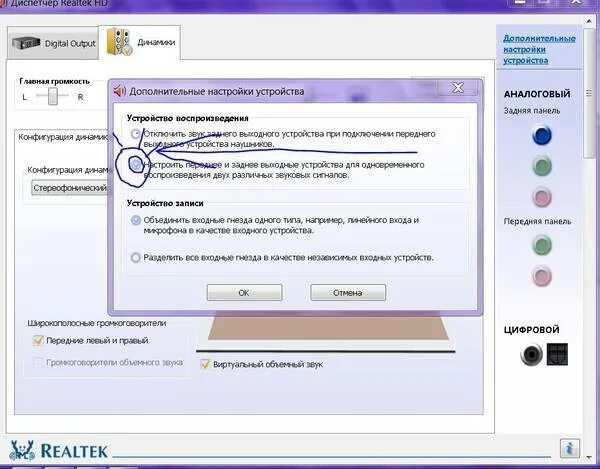Open the Стереофонический speaker configuration dropdown
Viewport: 600px width, 469px height.
point(70,188)
